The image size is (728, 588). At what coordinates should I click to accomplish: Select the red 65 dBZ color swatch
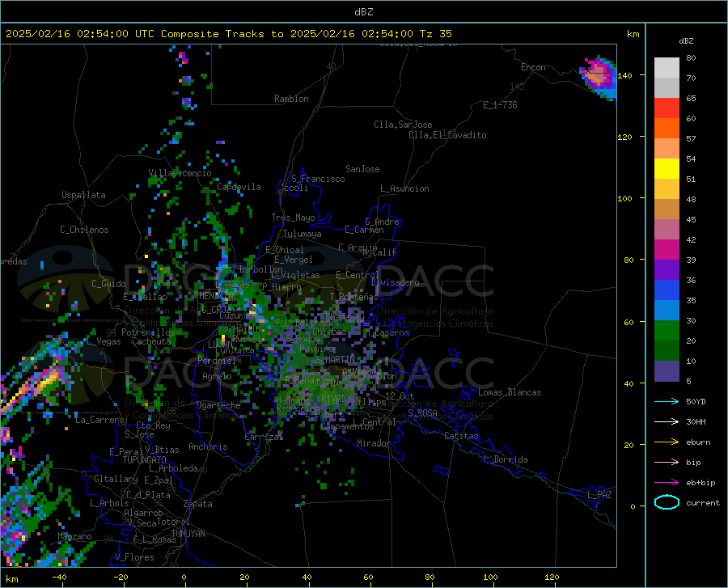[667, 108]
